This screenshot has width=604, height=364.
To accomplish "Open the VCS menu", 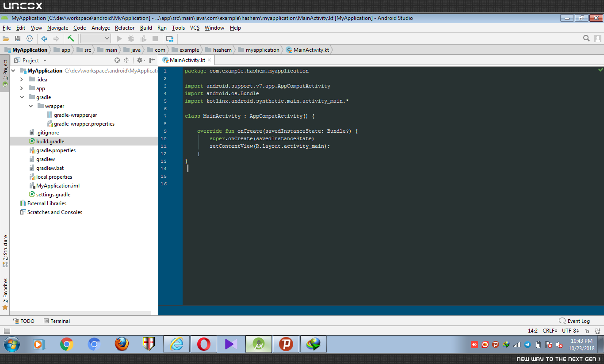I will point(195,28).
